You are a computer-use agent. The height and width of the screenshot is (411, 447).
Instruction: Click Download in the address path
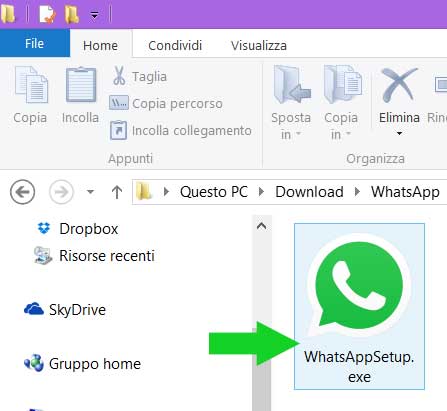[309, 192]
